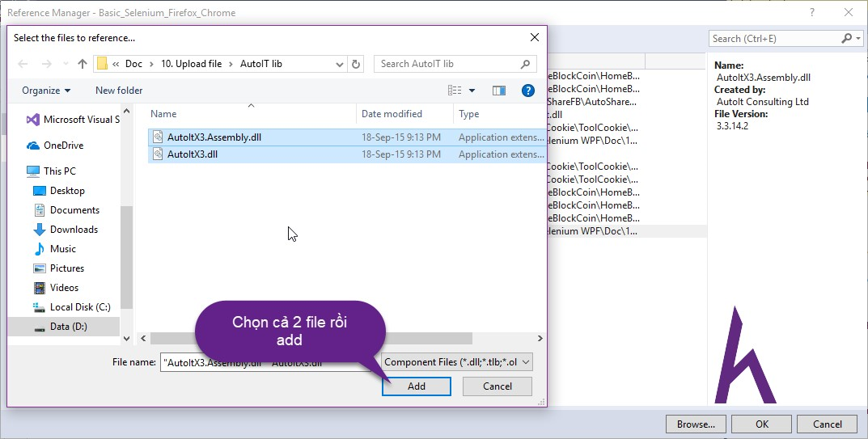
Task: Select AutoItX3.Assembly.dll file
Action: (346, 137)
